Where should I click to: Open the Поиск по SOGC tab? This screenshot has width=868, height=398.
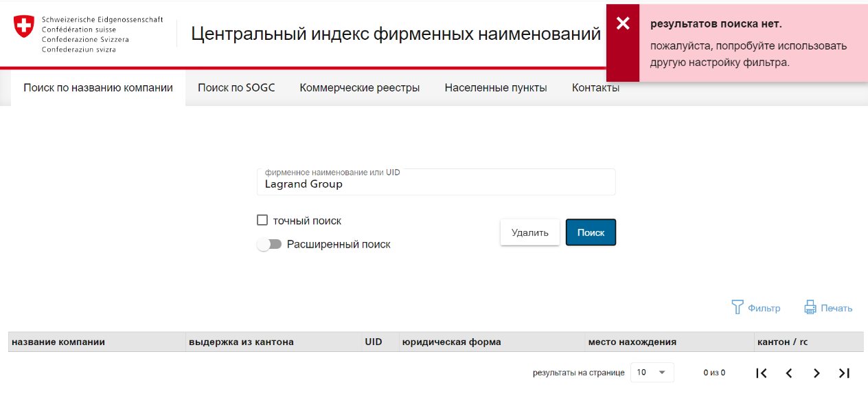236,88
